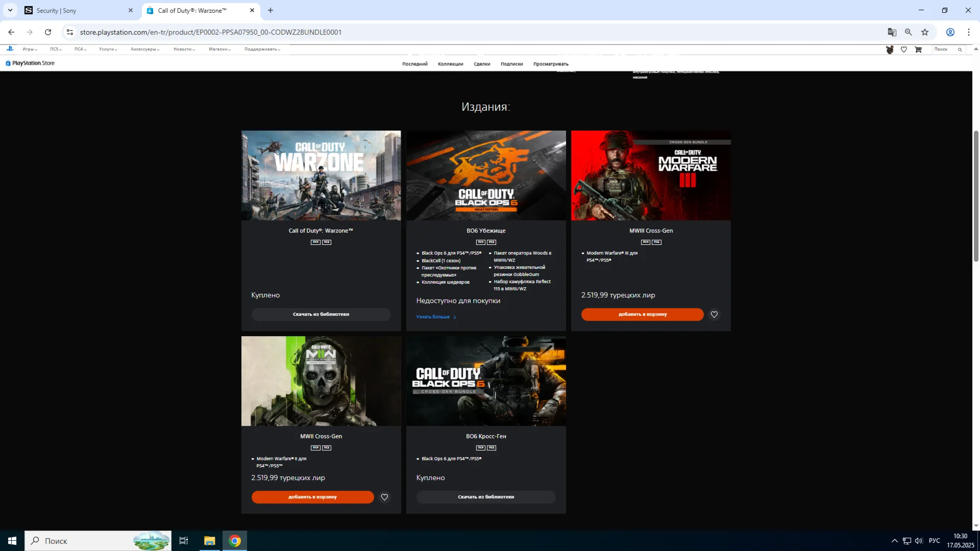
Task: Bookmark the page with the star icon
Action: click(925, 32)
